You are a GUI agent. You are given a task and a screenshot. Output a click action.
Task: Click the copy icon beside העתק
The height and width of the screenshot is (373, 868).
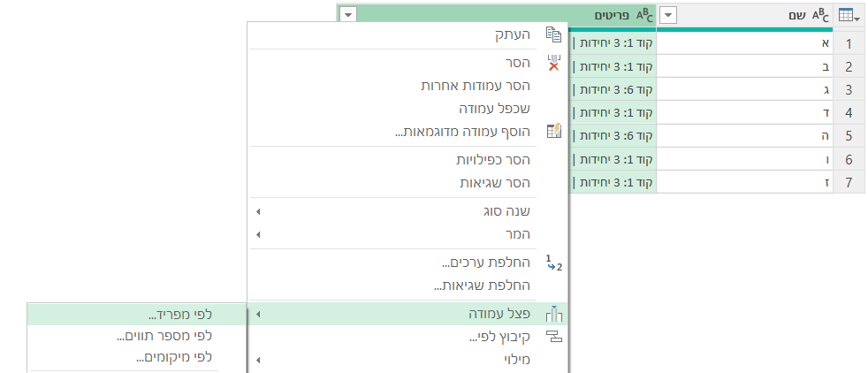[554, 35]
